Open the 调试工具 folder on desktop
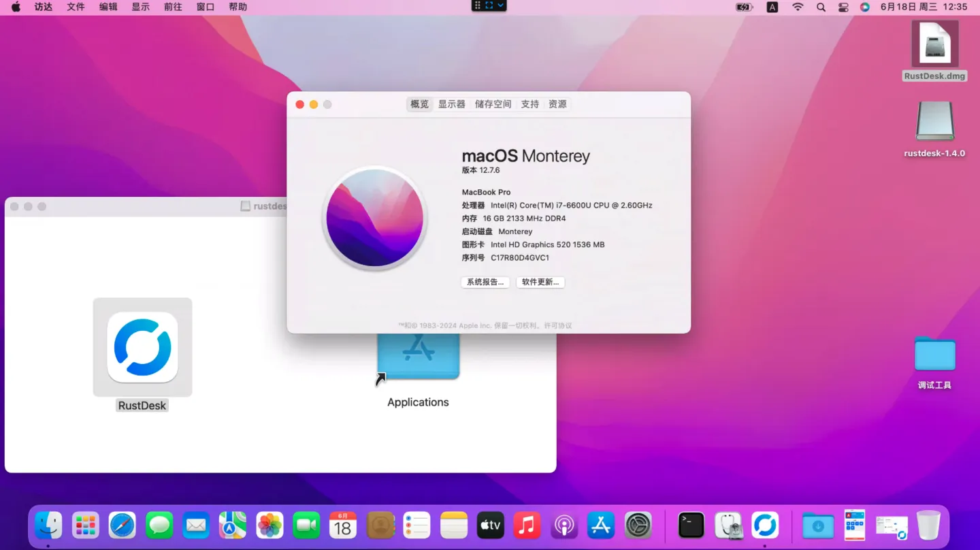 (x=934, y=355)
